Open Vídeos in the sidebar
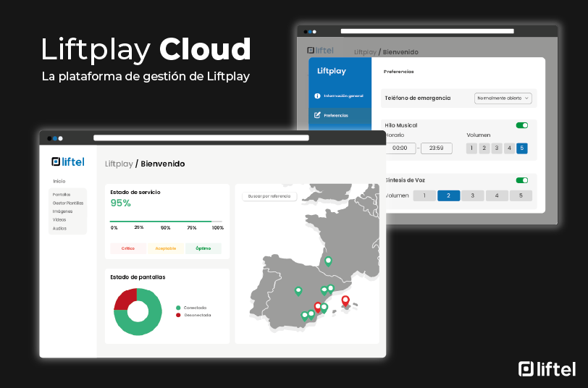 click(x=59, y=219)
